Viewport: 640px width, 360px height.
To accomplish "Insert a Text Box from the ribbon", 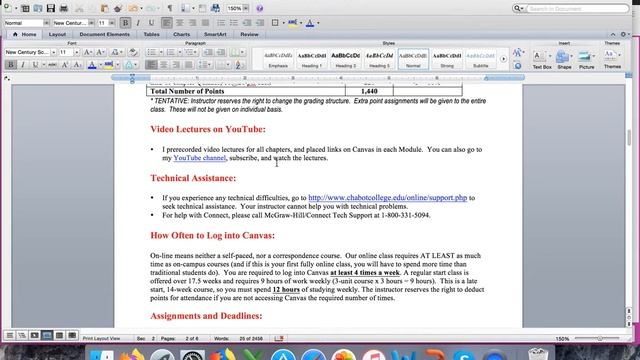I will 542,59.
